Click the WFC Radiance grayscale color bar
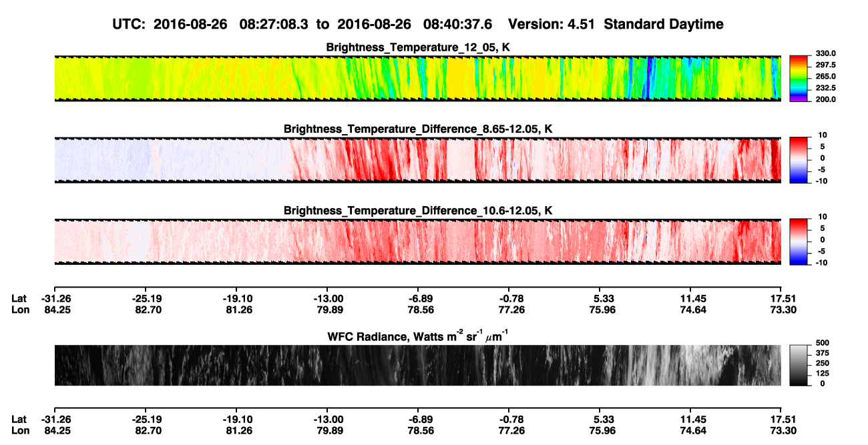Image resolution: width=868 pixels, height=445 pixels. coord(799,365)
